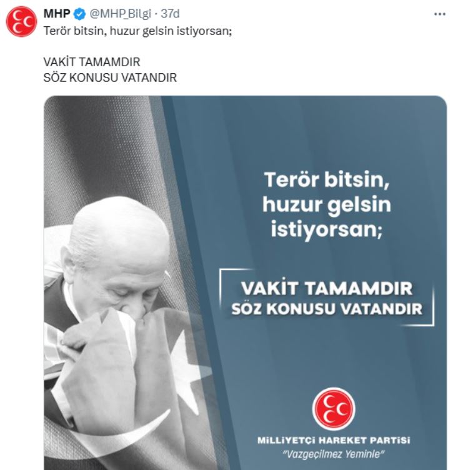Viewport: 476px width, 470px height.
Task: Click the MHP display name
Action: pos(57,14)
